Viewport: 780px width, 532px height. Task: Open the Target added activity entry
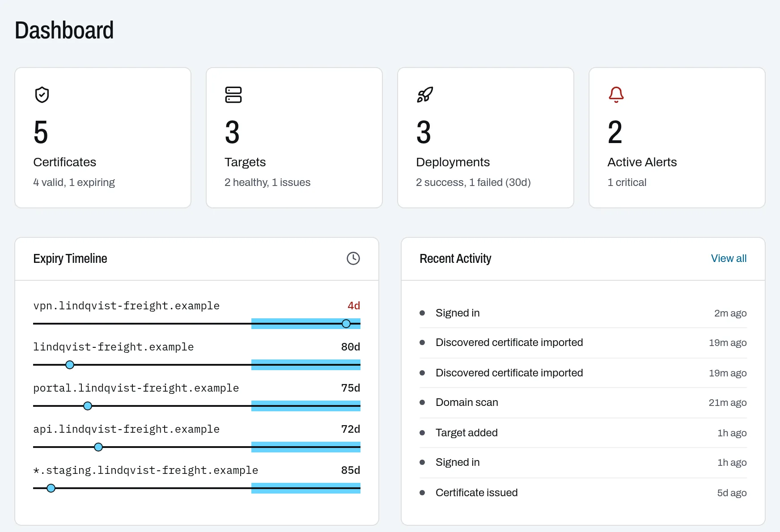[583, 433]
